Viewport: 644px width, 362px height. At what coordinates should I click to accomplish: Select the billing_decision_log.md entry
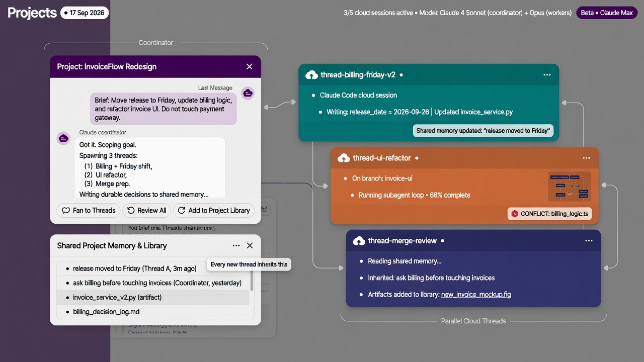tap(153, 312)
